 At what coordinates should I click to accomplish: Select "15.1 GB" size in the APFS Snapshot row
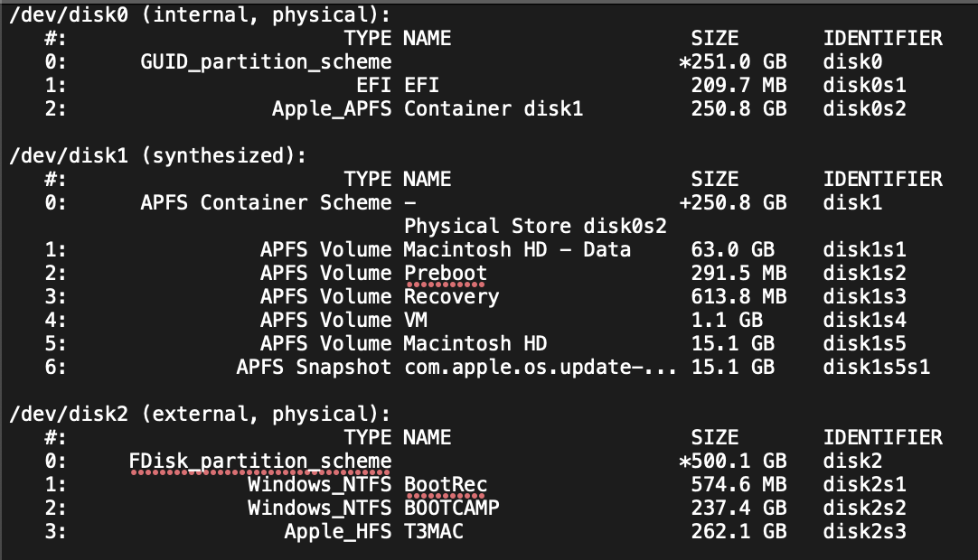(x=732, y=368)
